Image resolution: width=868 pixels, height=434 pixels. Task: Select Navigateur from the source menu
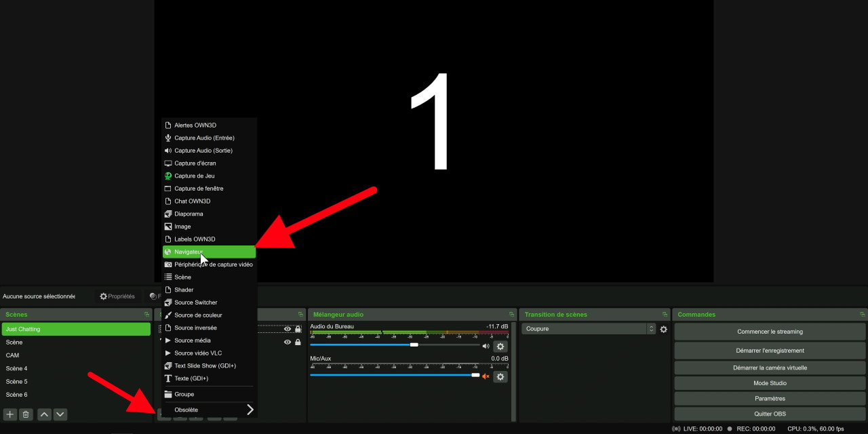pyautogui.click(x=209, y=252)
